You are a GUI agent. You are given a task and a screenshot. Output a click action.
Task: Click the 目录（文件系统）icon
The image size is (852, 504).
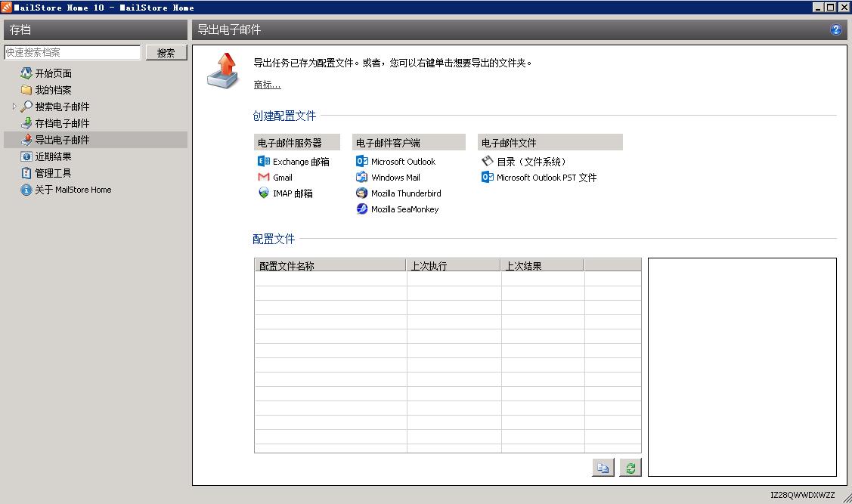coord(488,161)
